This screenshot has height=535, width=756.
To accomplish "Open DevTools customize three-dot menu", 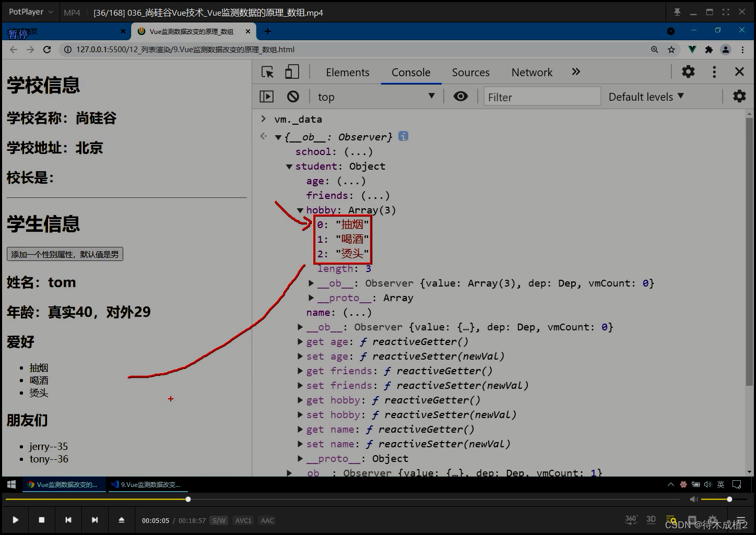I will pos(714,72).
